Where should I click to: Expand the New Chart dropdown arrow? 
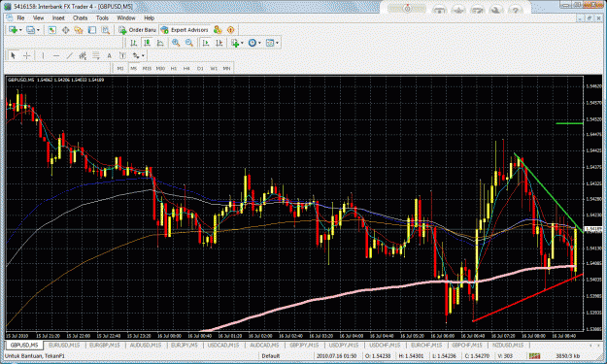[x=20, y=30]
